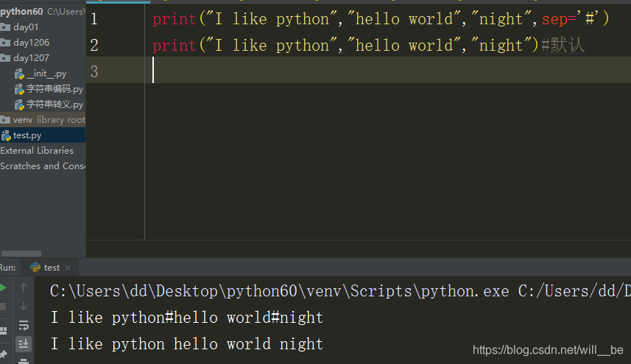Open 字符串编码.py file
Screen dimensions: 631x364
[54, 89]
